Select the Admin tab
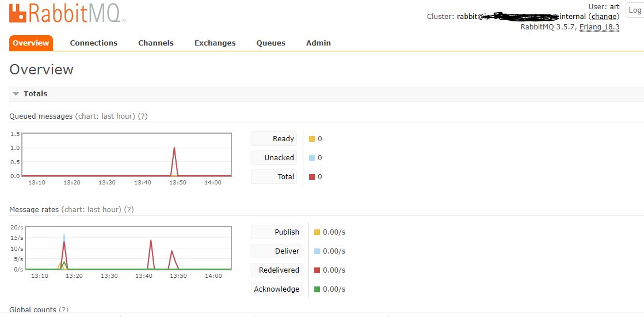 pyautogui.click(x=318, y=43)
